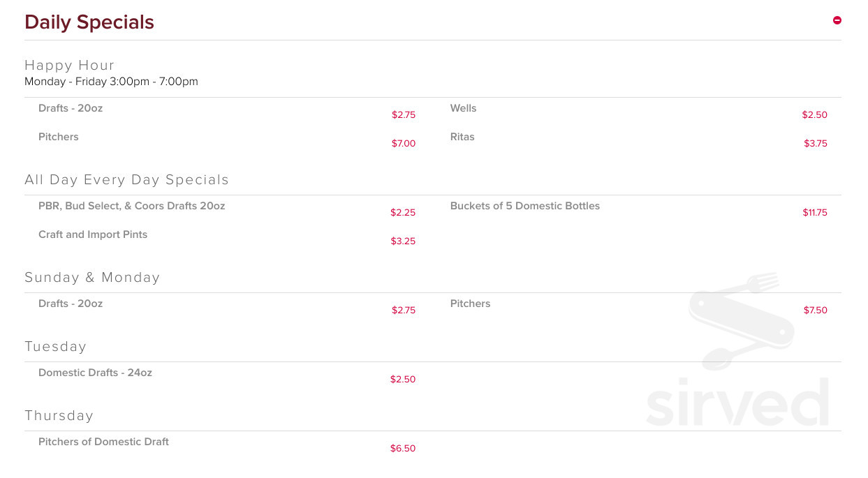Select the $6.50 Thursday pitcher price
Screen dimensions: 868x478
[403, 448]
